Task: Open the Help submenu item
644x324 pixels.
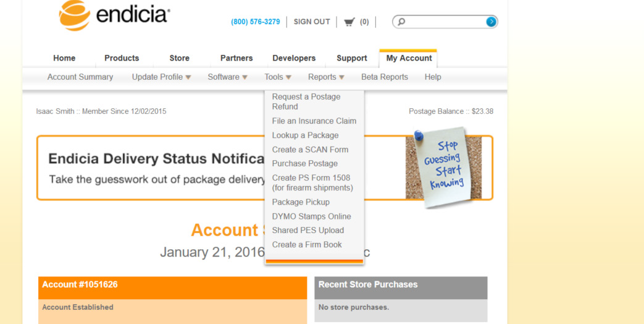Action: coord(433,77)
